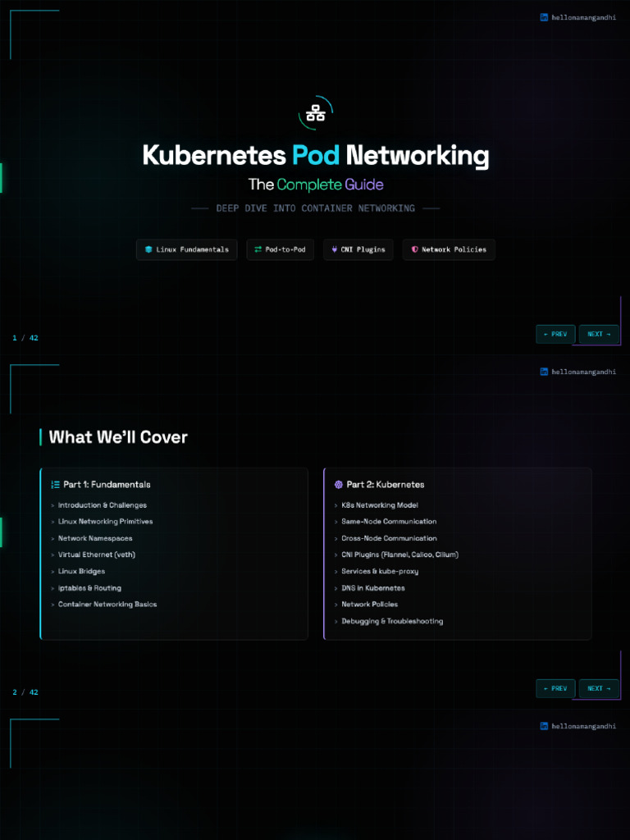Go to next slide from slide 1 / 42
Image resolution: width=630 pixels, height=840 pixels.
(x=599, y=335)
